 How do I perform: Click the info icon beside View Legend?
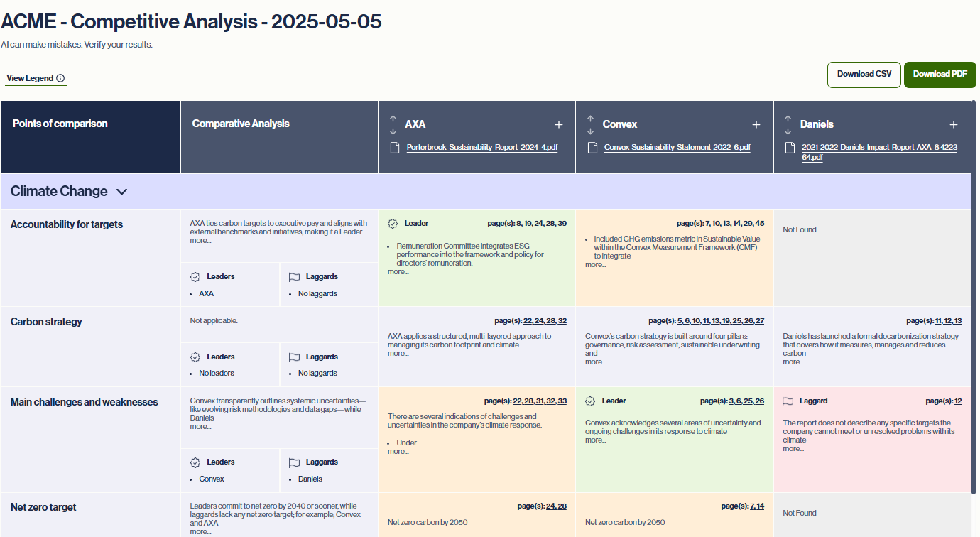click(60, 78)
